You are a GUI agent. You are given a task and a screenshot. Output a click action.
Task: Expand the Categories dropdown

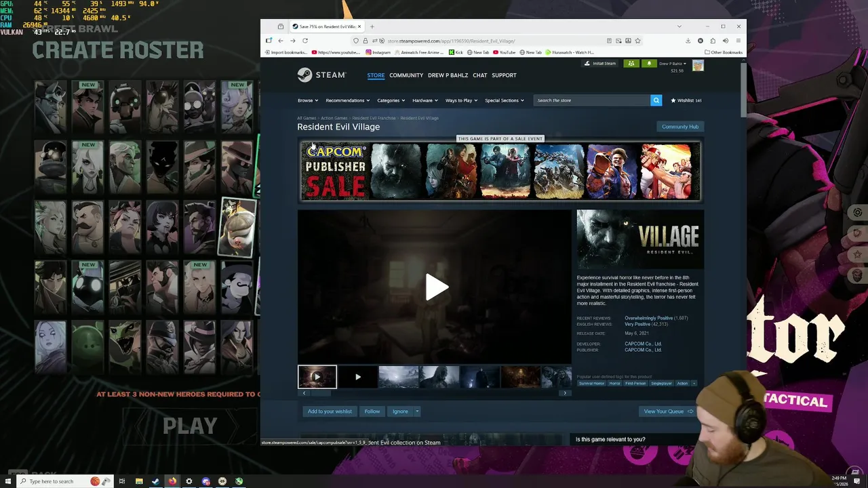(391, 100)
